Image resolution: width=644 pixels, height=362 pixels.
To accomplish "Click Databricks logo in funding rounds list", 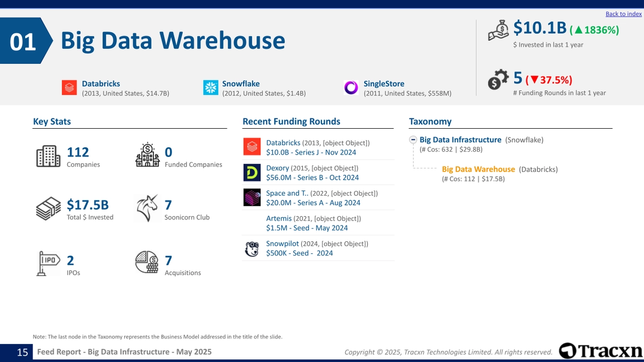I will 252,147.
